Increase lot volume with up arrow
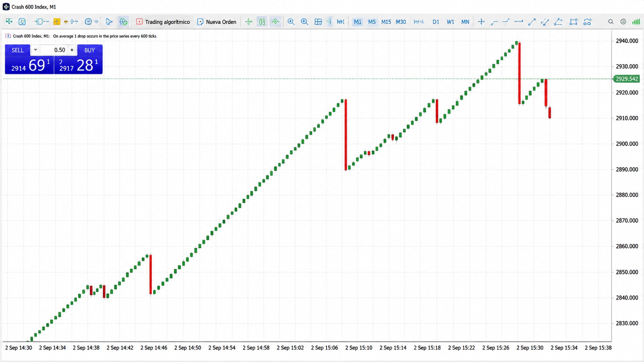The width and height of the screenshot is (644, 362). point(72,50)
